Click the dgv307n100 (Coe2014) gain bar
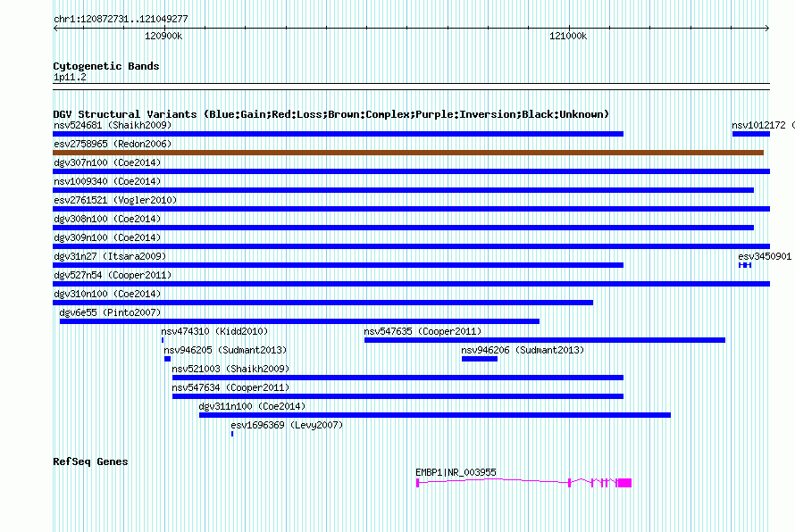Image resolution: width=795 pixels, height=532 pixels. [411, 171]
